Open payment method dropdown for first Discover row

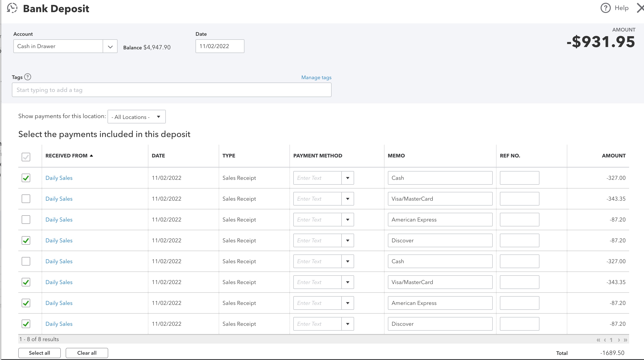348,240
